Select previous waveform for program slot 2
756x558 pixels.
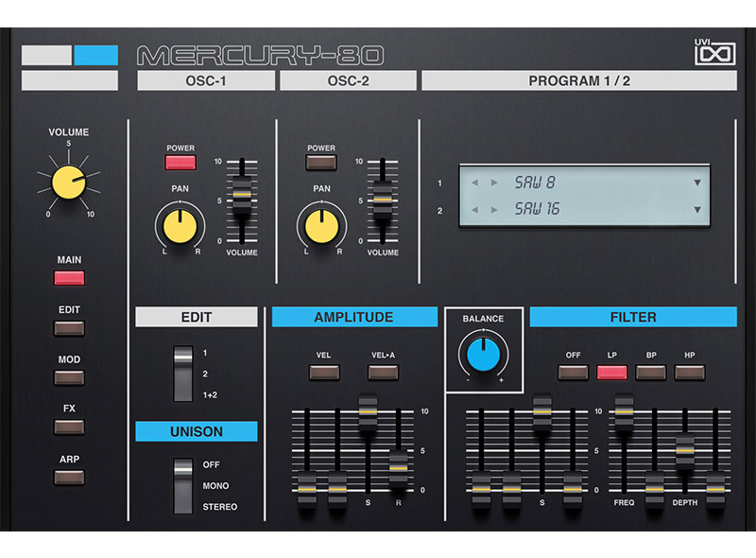point(475,210)
